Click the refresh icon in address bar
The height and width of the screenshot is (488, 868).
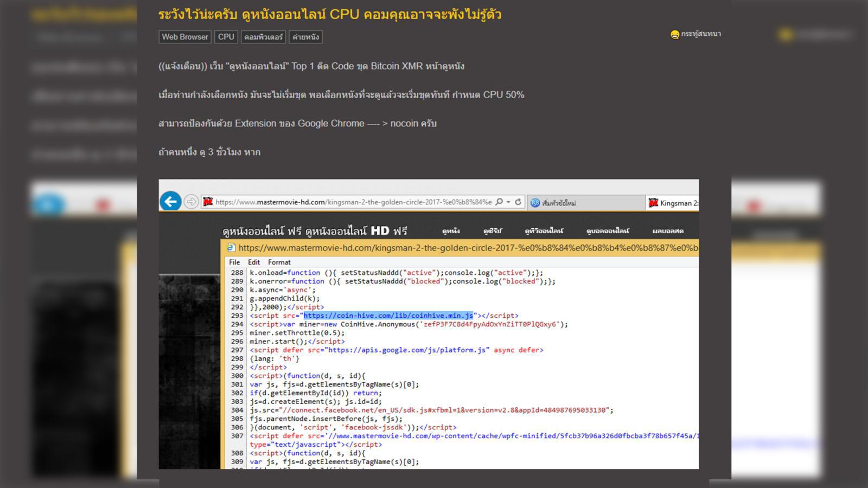coord(518,202)
